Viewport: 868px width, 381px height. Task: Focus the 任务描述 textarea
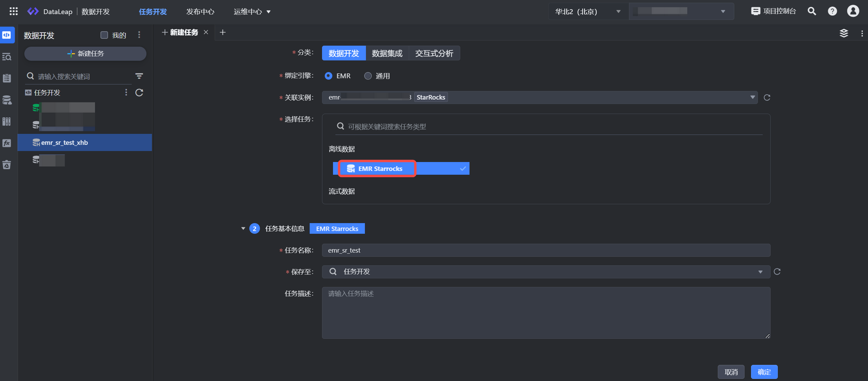(x=546, y=313)
